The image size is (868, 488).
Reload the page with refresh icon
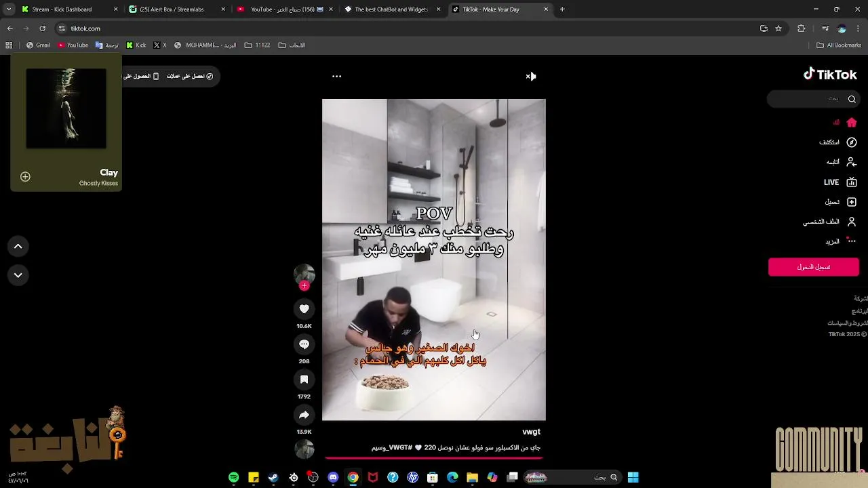tap(42, 28)
